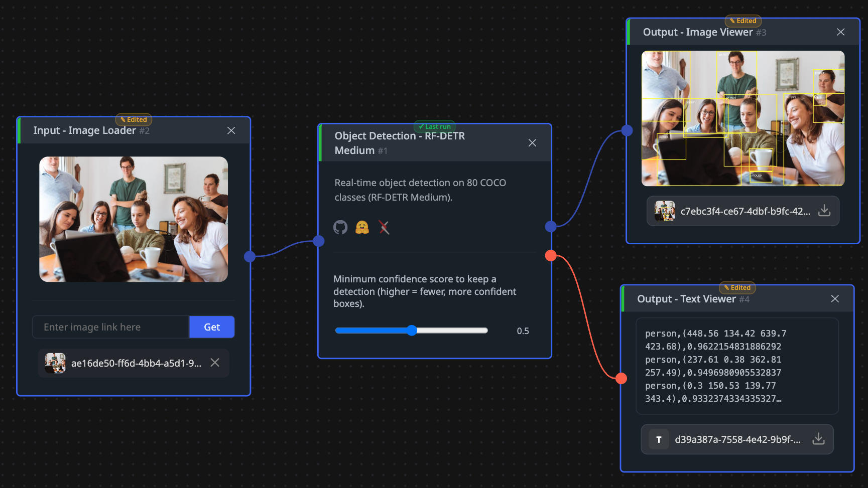Focus the 'Enter image link here' field
This screenshot has height=488, width=868.
(x=111, y=327)
